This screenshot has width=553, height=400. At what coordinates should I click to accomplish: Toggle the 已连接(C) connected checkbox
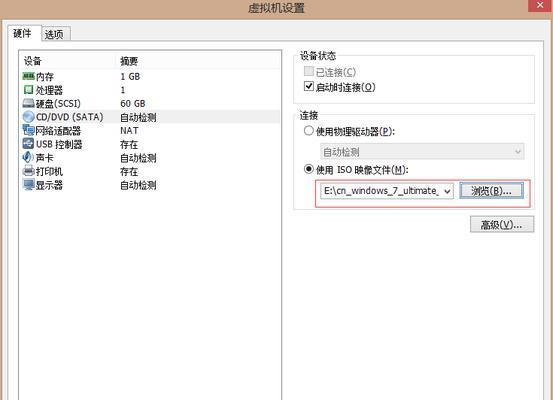[x=309, y=71]
